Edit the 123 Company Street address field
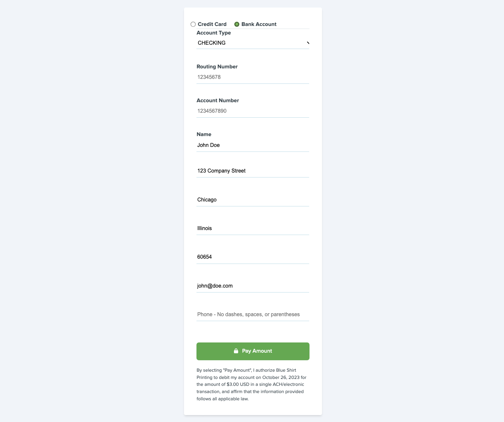This screenshot has width=504, height=422. tap(252, 171)
